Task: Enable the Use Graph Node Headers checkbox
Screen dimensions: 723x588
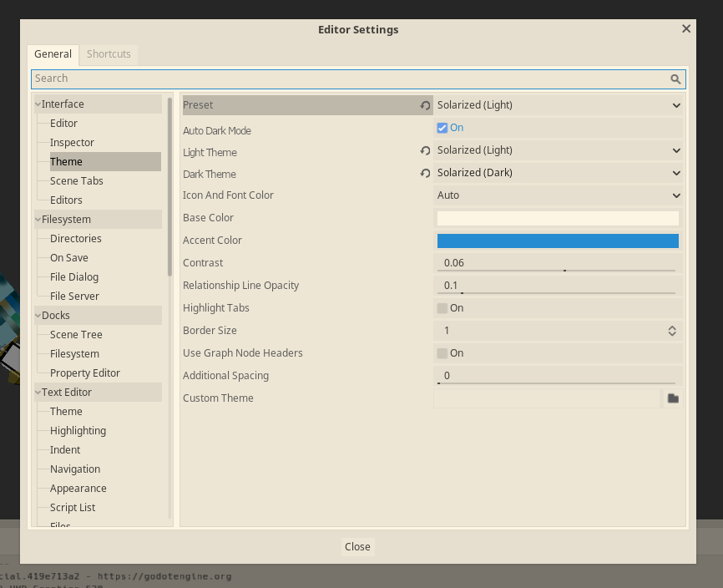Action: [x=442, y=353]
